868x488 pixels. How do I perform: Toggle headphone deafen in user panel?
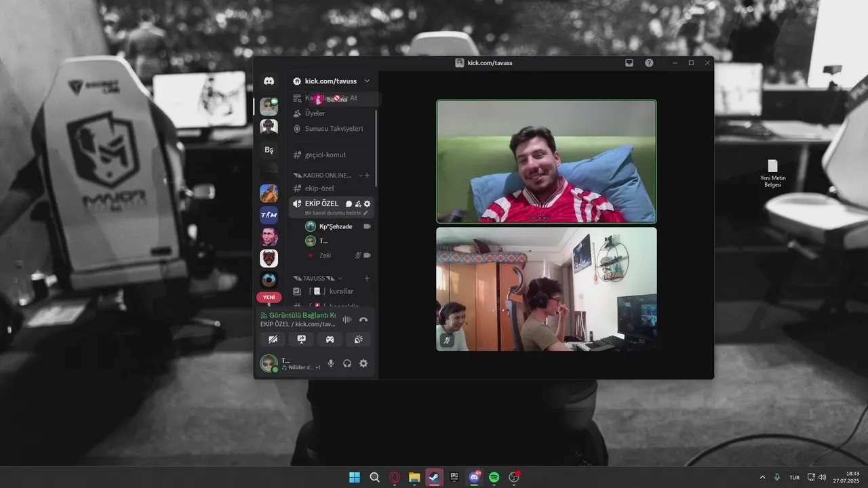(347, 363)
